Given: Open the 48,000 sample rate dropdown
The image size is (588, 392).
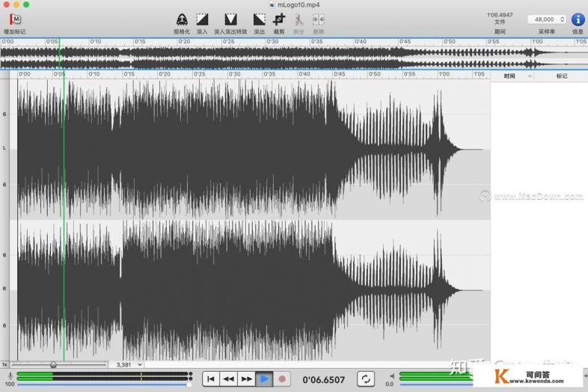Looking at the screenshot, I should (546, 19).
